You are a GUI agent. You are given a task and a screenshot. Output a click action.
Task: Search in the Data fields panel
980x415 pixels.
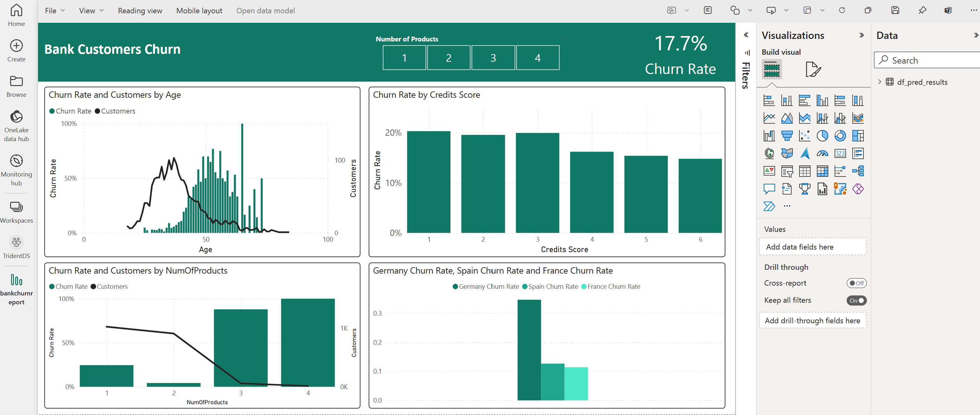(x=927, y=60)
